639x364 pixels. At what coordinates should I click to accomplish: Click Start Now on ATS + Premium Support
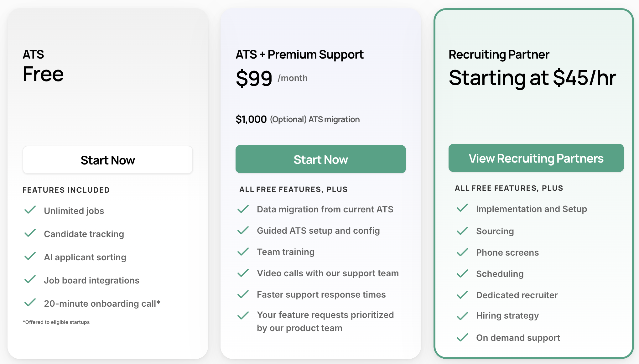point(320,159)
